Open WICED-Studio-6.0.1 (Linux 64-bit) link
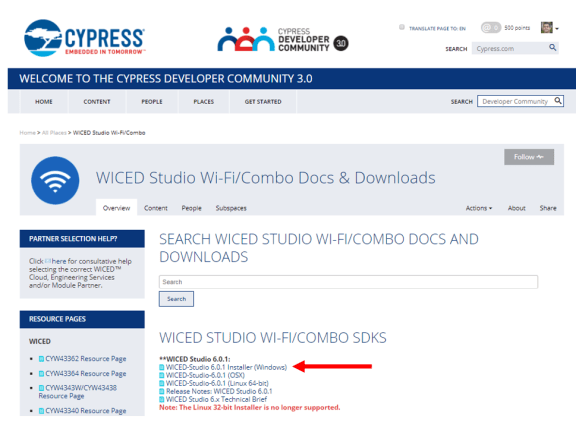Image resolution: width=576 pixels, height=422 pixels. click(x=217, y=383)
